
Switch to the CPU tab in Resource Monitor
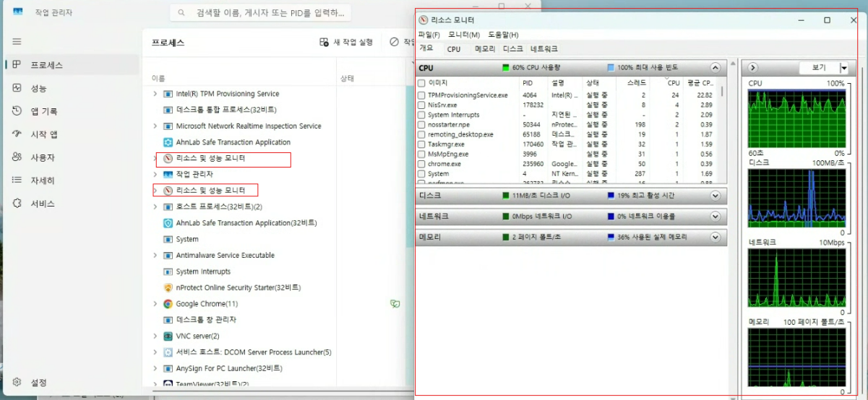(x=454, y=49)
